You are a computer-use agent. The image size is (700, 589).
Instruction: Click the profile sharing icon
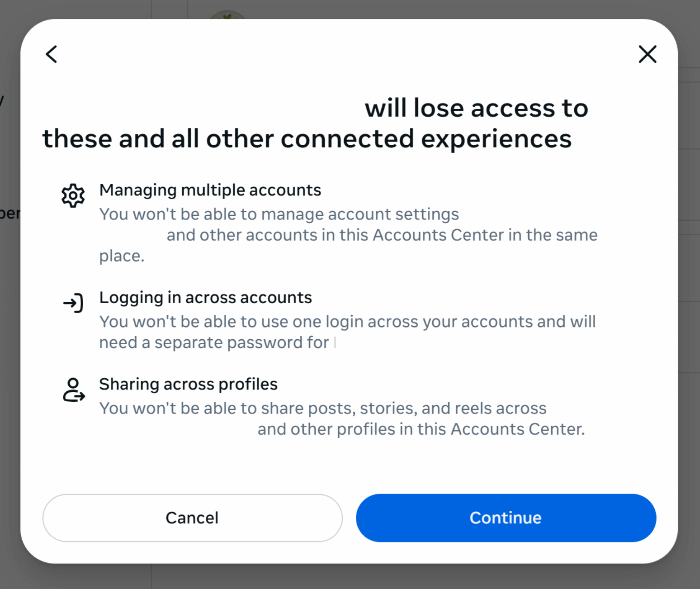[x=73, y=390]
